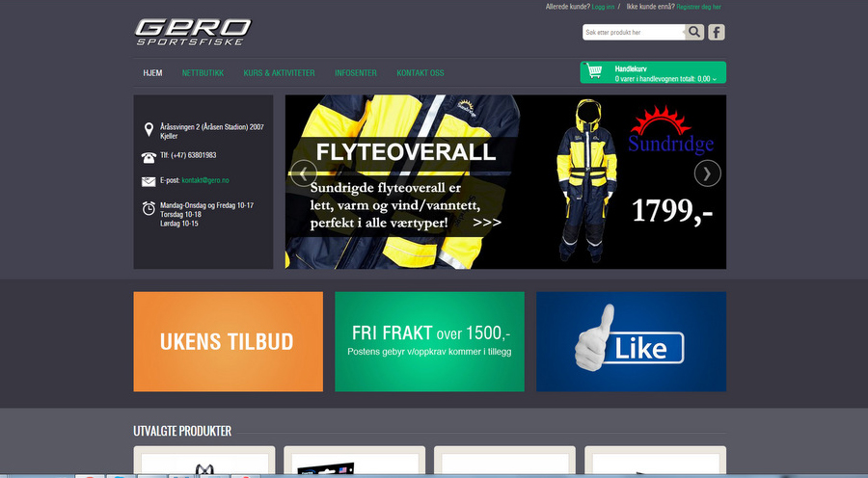Open the INFOSENTER menu item
Screen dimensions: 868x478
(355, 73)
